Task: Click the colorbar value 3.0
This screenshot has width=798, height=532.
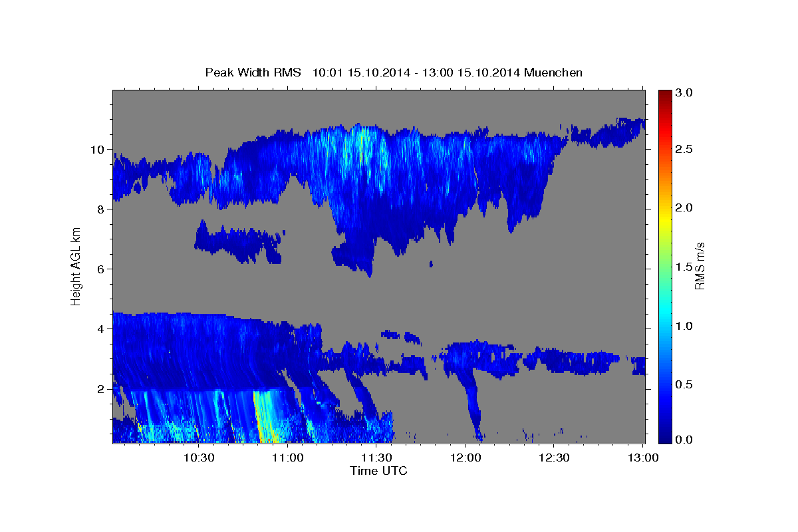Action: coord(685,92)
